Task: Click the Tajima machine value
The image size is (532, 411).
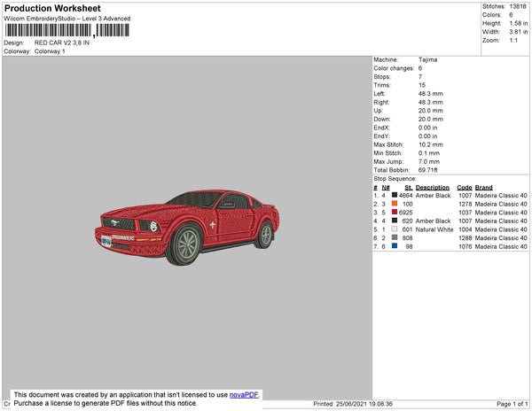Action: [427, 60]
